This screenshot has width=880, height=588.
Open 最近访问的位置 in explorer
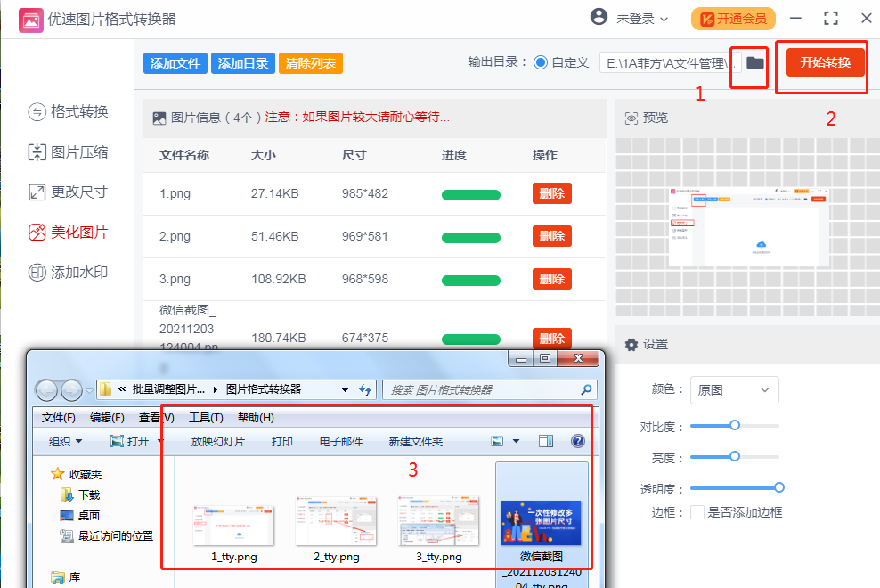tap(107, 535)
